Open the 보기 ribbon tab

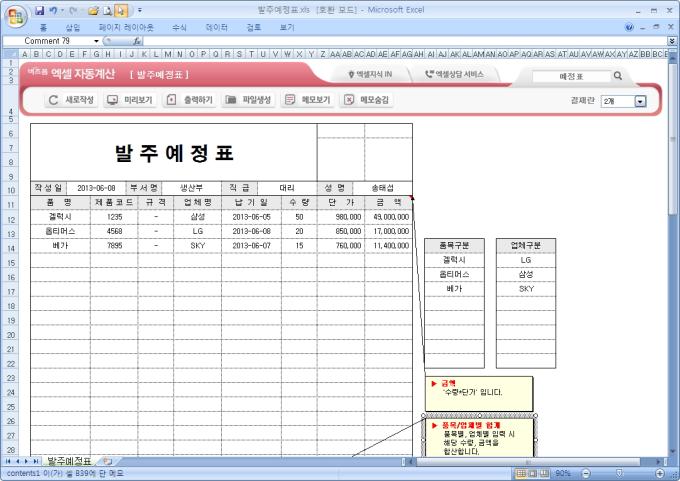(287, 28)
